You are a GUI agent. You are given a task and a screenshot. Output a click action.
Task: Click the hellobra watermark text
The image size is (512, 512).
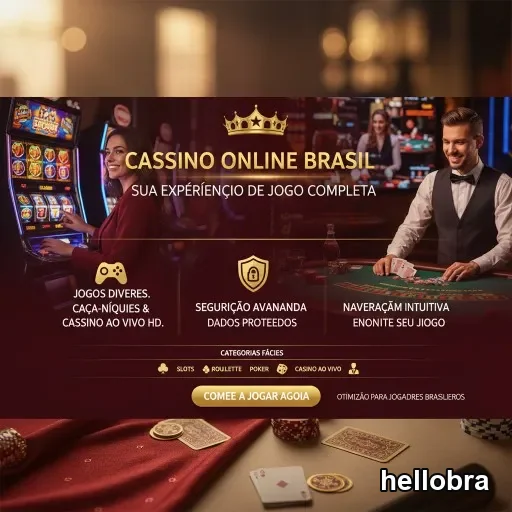point(434,481)
